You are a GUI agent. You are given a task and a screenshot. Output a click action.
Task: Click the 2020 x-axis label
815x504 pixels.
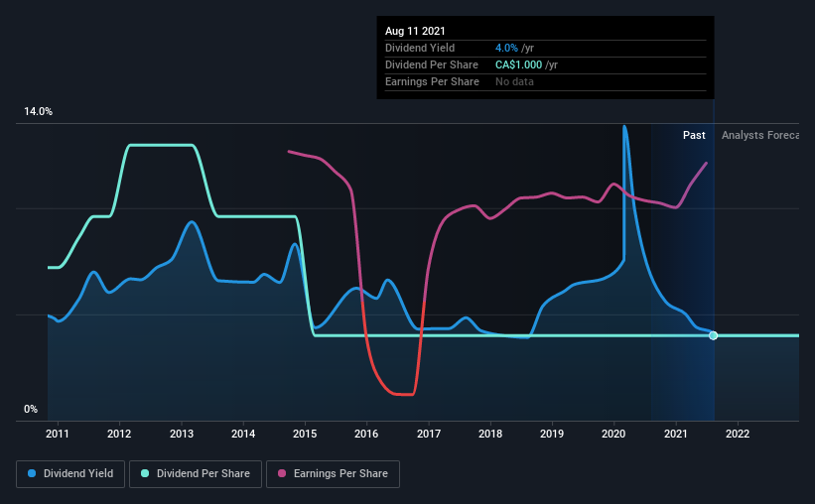pyautogui.click(x=613, y=434)
